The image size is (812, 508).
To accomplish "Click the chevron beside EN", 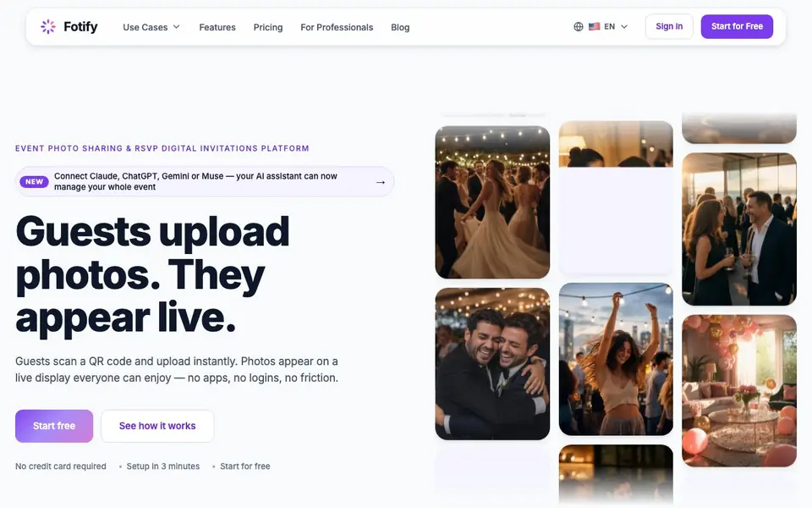I will click(x=624, y=26).
